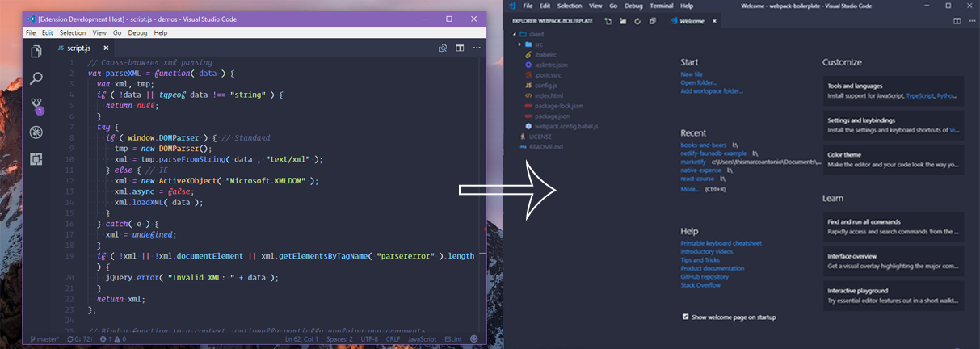
Task: Click Open Changes icon in script.js editor toolbar
Action: 443,48
